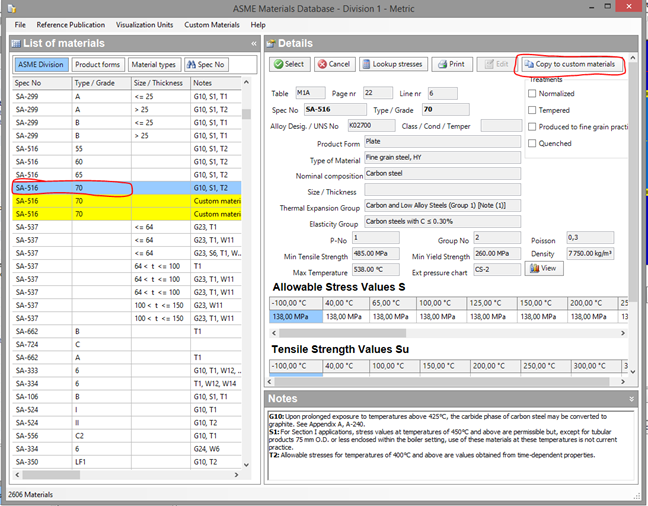
Task: Open Lookup stresses
Action: pyautogui.click(x=393, y=64)
